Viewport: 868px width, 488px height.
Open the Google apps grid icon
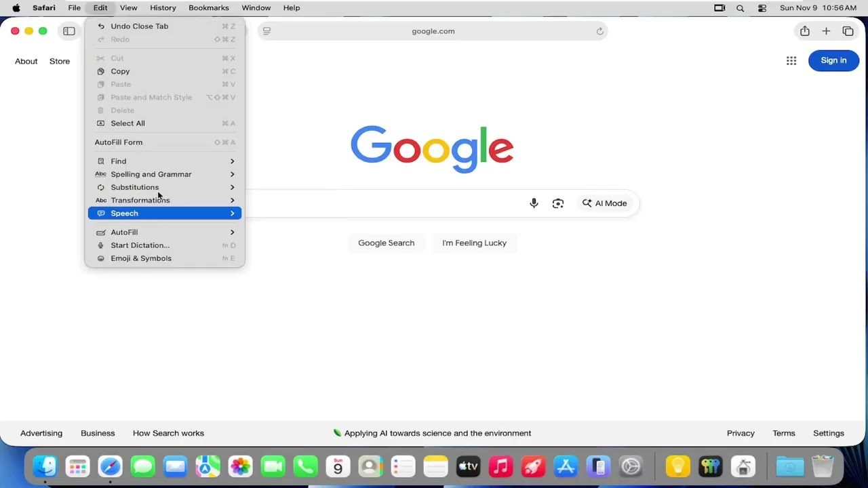pos(791,60)
